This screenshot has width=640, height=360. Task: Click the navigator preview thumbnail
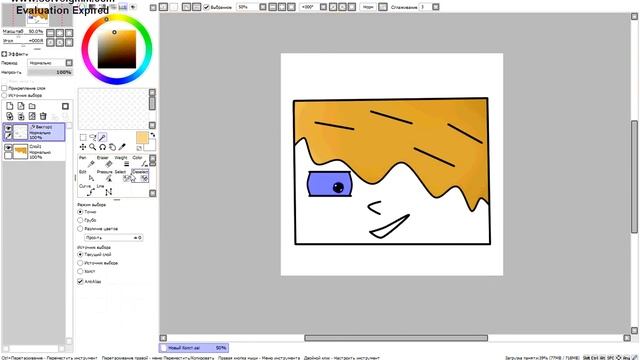pyautogui.click(x=37, y=16)
